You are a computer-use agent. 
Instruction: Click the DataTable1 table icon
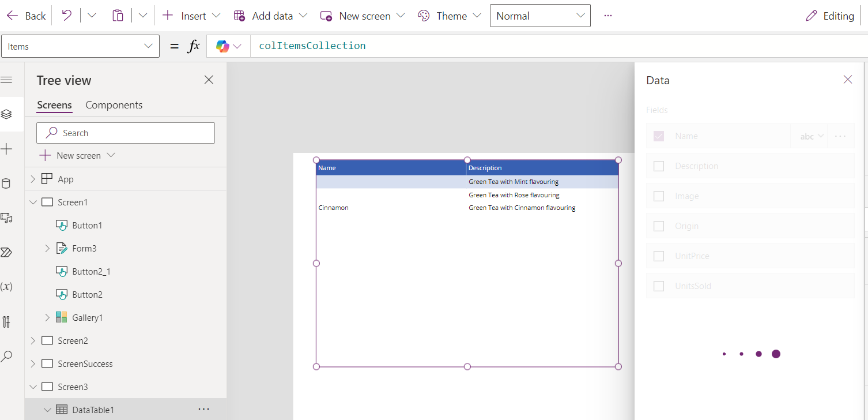click(x=62, y=410)
